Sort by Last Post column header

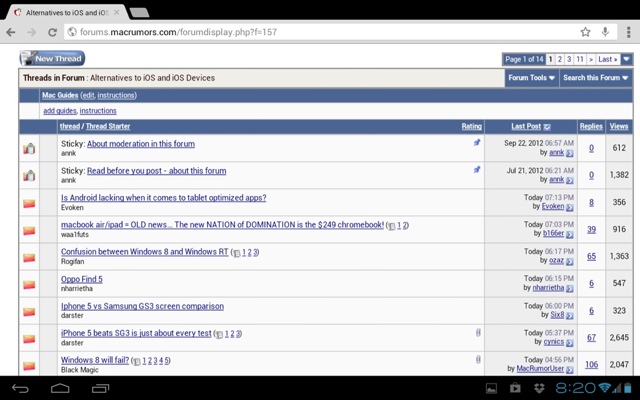coord(526,127)
